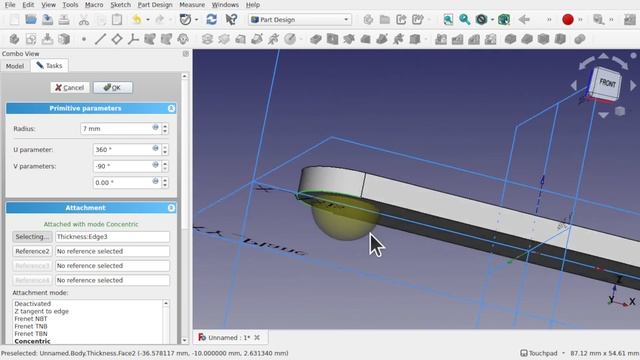Open expression editor icon in Radius field
This screenshot has width=640, height=360.
[156, 127]
